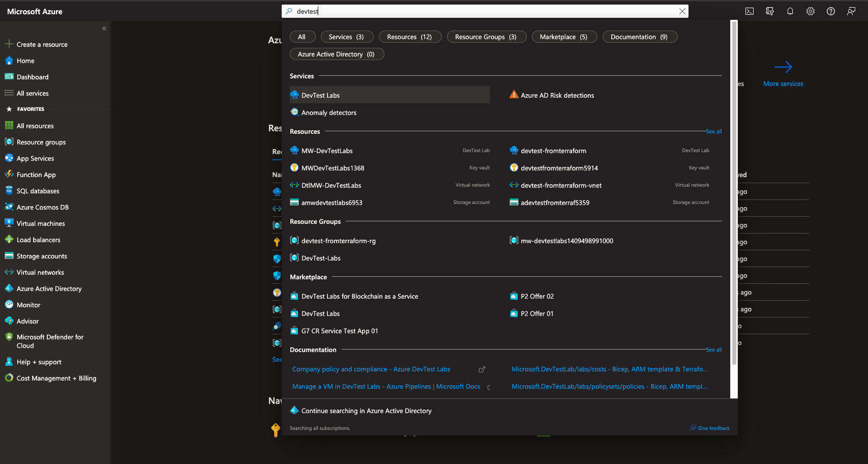See all Resources results
Image resolution: width=868 pixels, height=464 pixels.
click(x=714, y=131)
